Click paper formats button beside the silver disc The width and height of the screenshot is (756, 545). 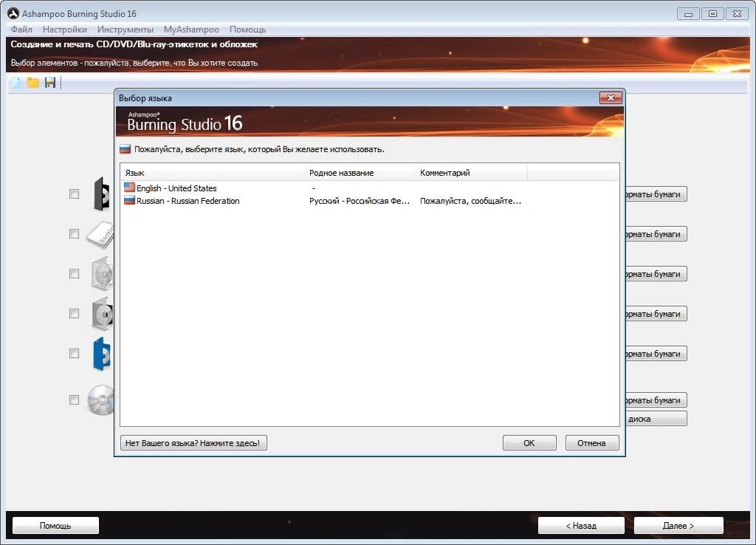click(656, 400)
